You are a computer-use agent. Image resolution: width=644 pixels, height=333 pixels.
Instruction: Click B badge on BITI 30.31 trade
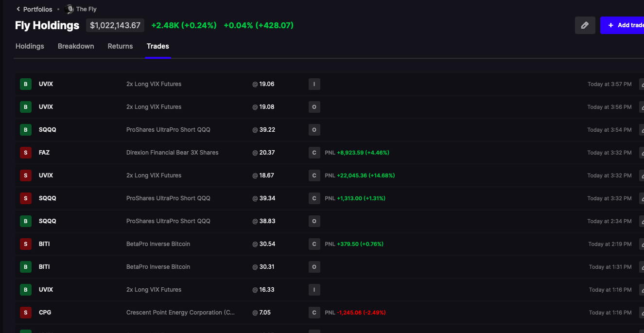[26, 267]
